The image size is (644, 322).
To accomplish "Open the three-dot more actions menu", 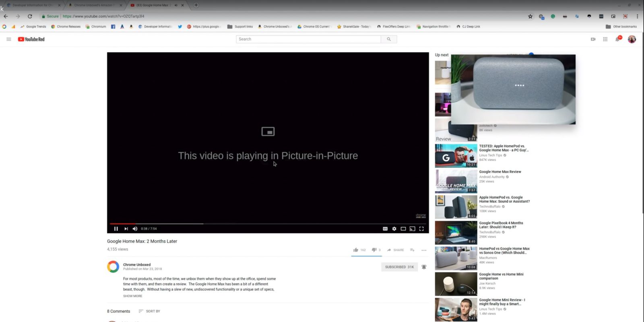I will (x=424, y=250).
